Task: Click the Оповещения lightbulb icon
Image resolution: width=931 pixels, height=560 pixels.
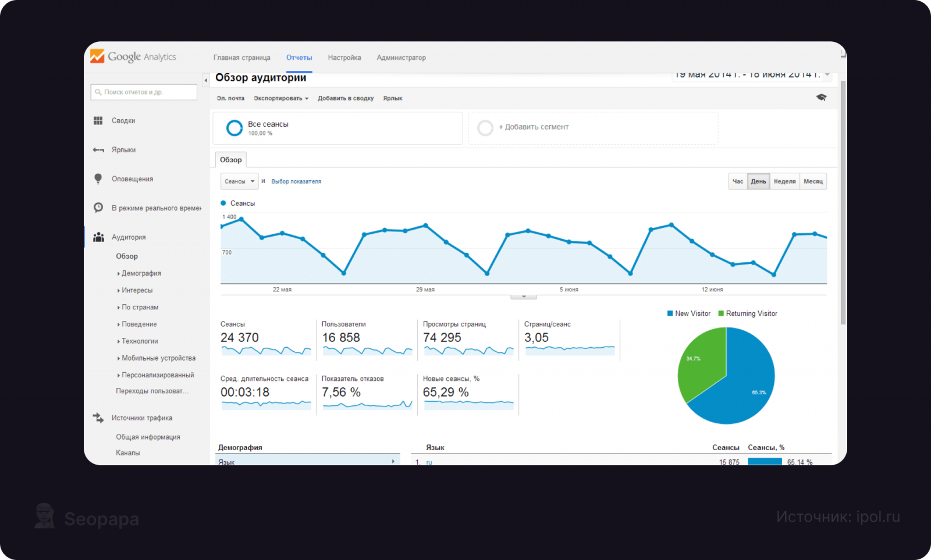Action: (98, 179)
